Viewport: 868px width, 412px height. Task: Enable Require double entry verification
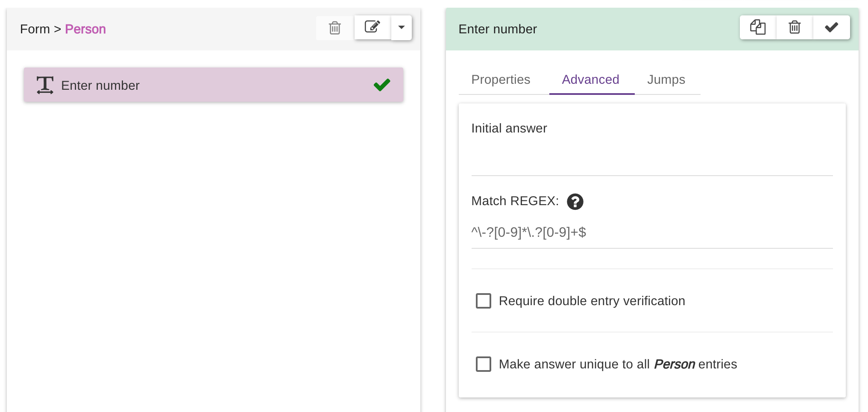484,301
